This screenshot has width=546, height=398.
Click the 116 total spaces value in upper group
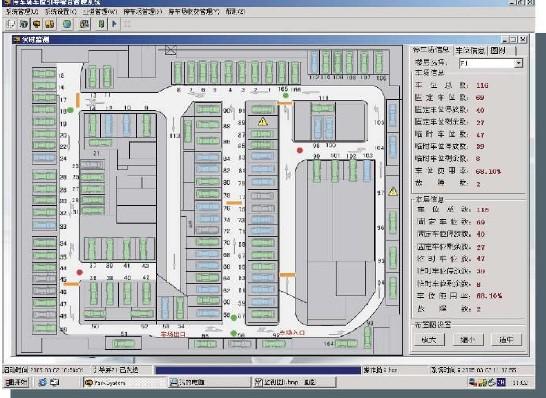pos(482,86)
